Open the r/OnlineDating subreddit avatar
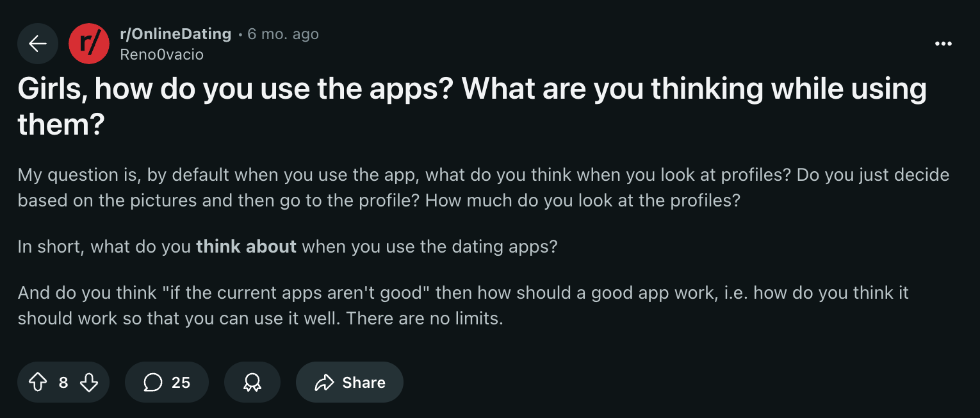 pyautogui.click(x=89, y=44)
